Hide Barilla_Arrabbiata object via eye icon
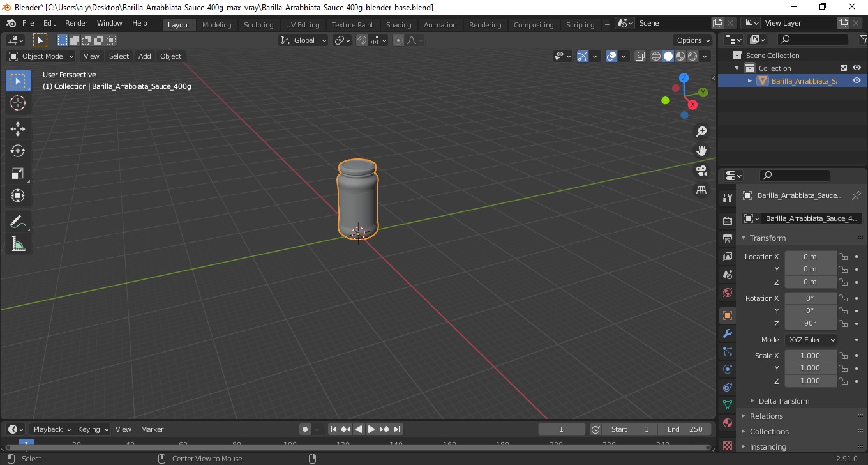Viewport: 868px width, 465px height. pos(857,80)
